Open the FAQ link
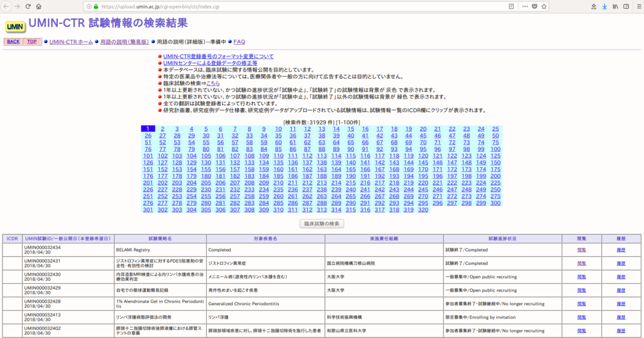The image size is (644, 338). [x=239, y=42]
